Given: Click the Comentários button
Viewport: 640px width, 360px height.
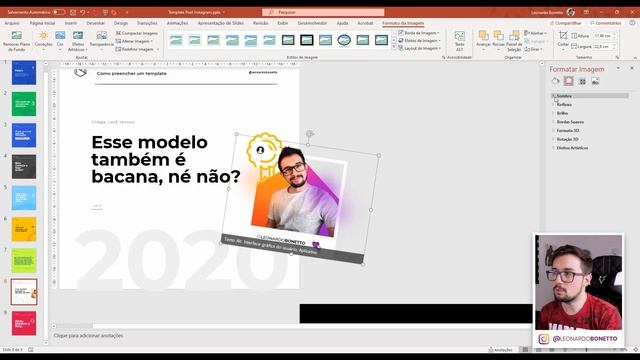Looking at the screenshot, I should click(x=605, y=23).
